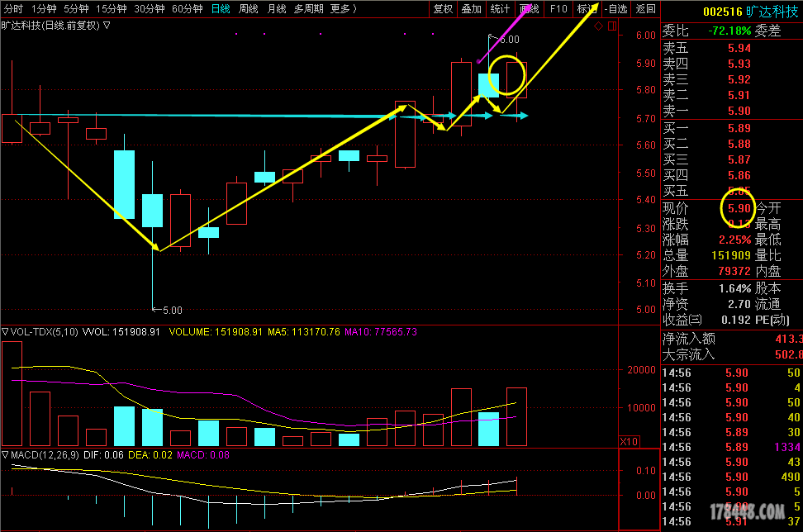803x532 pixels.
Task: Click the 复权 adjustment button
Action: pyautogui.click(x=443, y=9)
